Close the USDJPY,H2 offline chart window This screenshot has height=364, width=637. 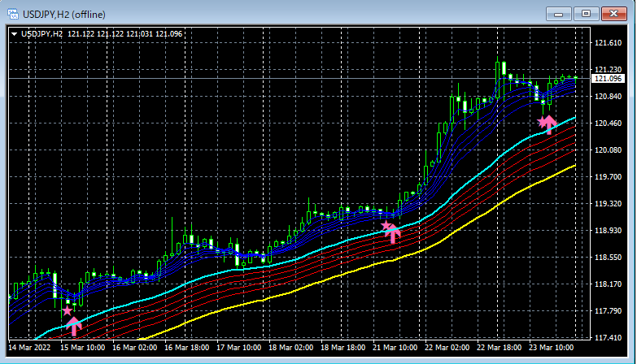coord(613,14)
